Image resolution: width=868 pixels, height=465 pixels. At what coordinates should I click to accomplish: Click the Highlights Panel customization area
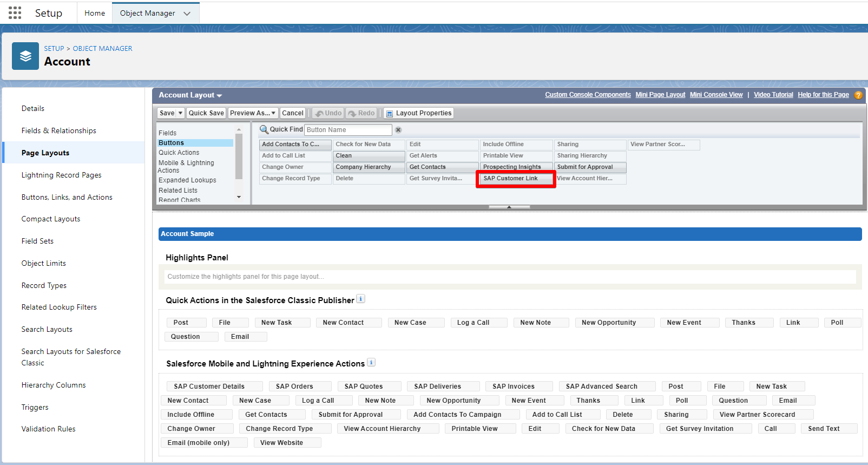(x=510, y=277)
